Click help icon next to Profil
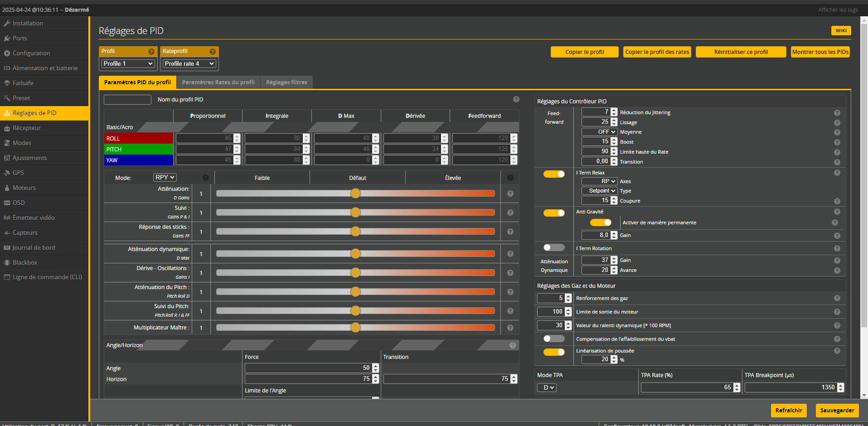This screenshot has height=426, width=868. coord(151,52)
